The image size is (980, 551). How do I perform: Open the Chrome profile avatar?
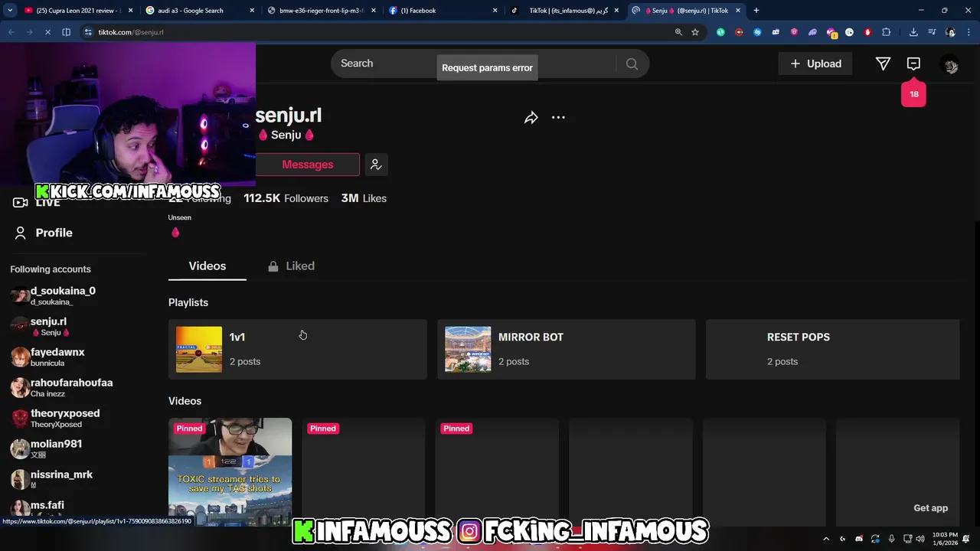[950, 32]
